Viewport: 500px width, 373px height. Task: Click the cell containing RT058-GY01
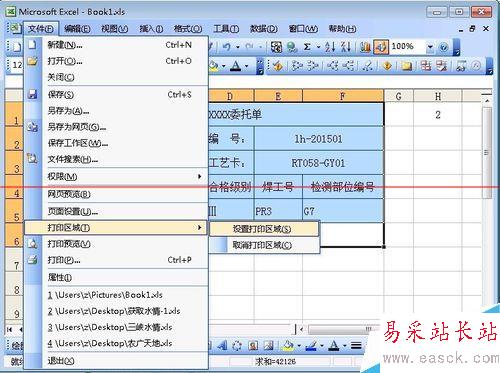pos(318,163)
